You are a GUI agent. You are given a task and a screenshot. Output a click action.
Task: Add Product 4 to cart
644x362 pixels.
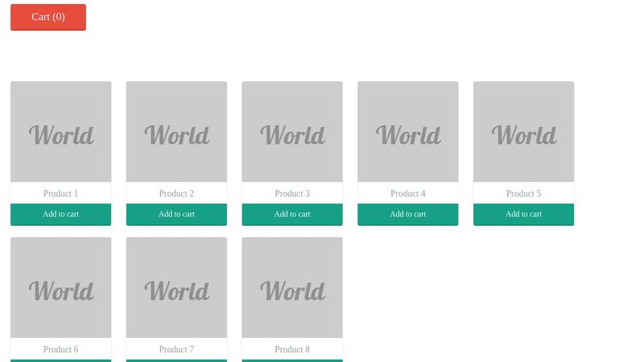(408, 214)
